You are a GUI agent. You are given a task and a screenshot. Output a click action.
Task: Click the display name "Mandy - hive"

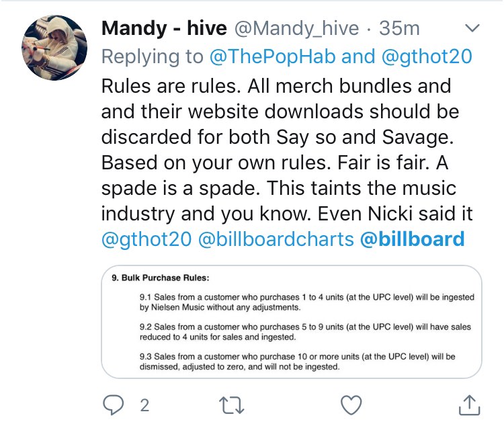coord(163,28)
